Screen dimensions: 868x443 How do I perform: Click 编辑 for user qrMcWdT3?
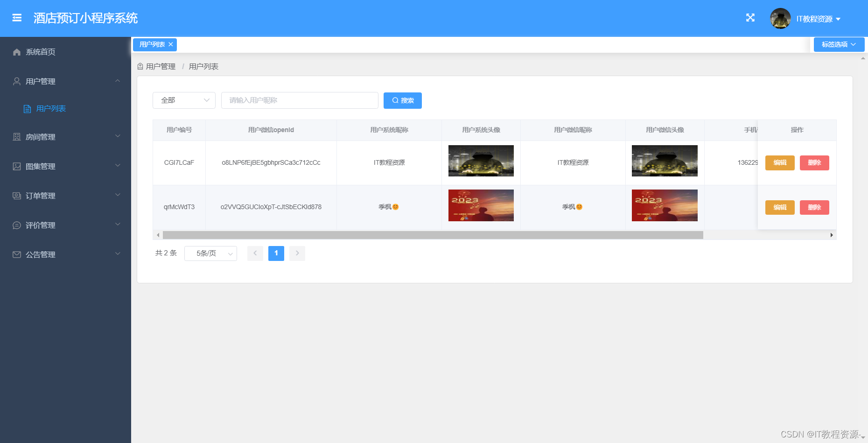(780, 207)
